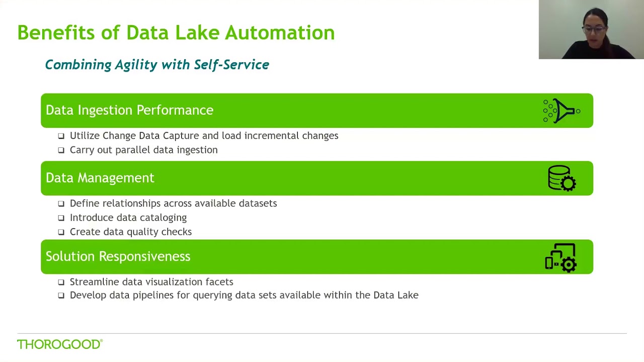Click the Data Ingestion Performance heading text
This screenshot has height=362, width=644.
pyautogui.click(x=129, y=110)
